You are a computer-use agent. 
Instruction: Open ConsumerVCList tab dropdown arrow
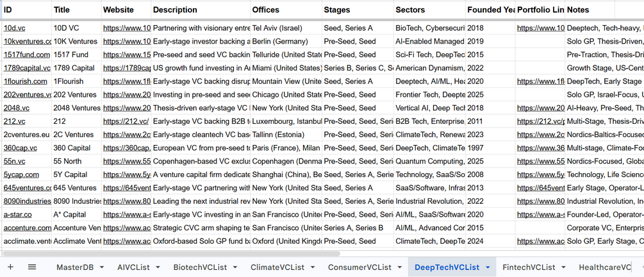(x=400, y=267)
